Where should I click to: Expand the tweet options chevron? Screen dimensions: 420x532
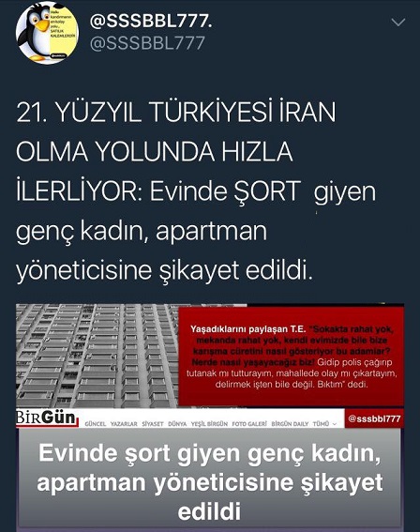click(x=397, y=23)
